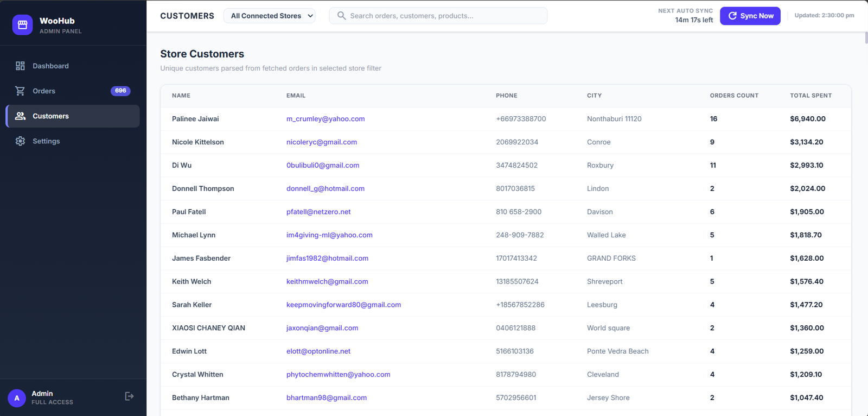Click keithmwelch@gmail.com email link
This screenshot has height=416, width=868.
[x=327, y=281]
